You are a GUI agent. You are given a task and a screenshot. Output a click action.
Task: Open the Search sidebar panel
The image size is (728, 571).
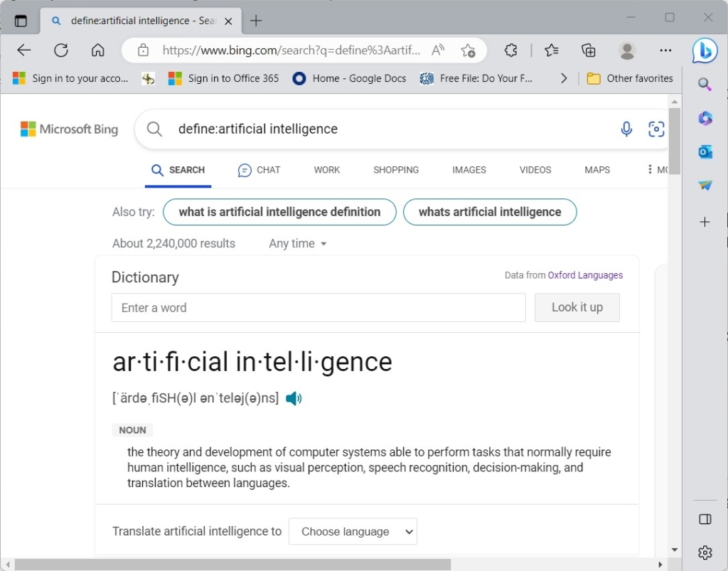click(x=705, y=84)
